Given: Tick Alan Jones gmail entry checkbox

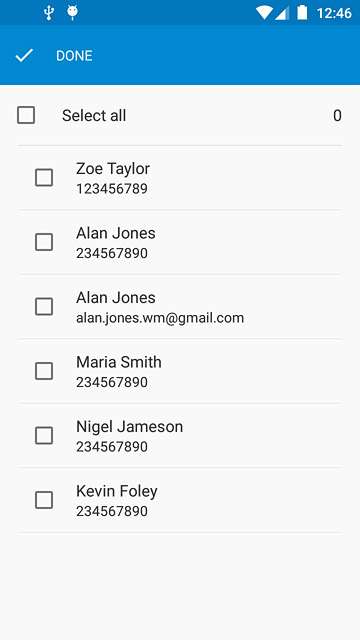Looking at the screenshot, I should (x=44, y=307).
